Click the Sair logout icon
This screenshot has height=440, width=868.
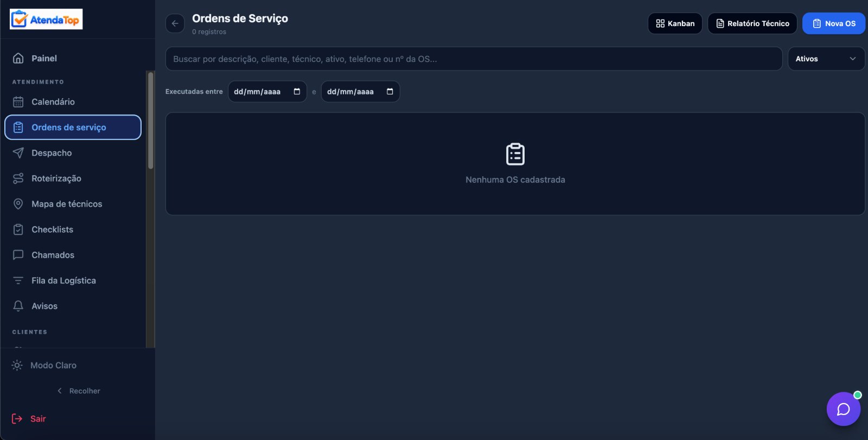click(x=17, y=419)
